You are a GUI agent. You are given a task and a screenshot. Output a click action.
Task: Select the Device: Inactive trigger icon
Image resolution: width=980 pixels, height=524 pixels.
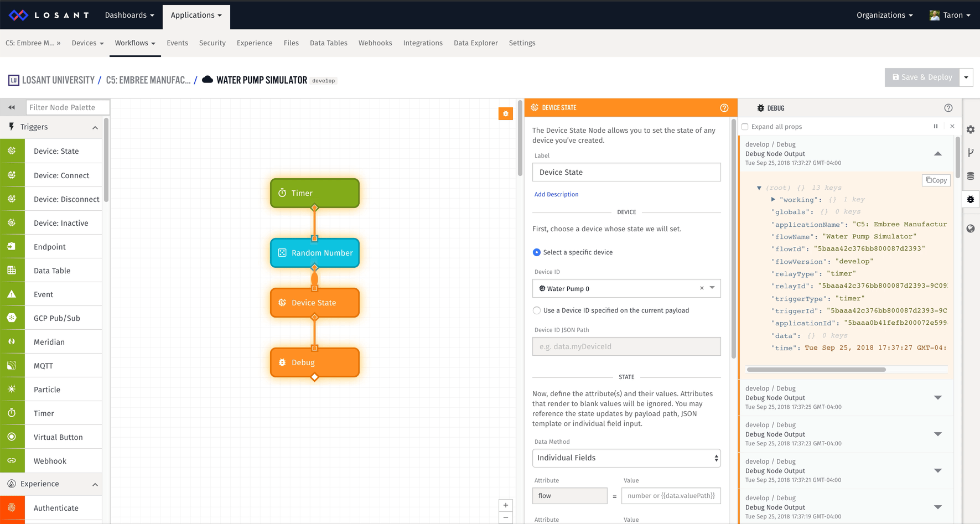[x=12, y=222]
